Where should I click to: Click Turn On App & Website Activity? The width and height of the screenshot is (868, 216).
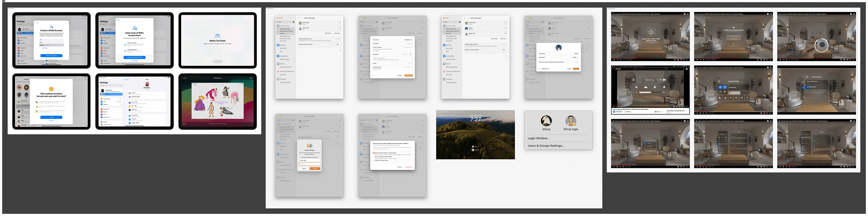click(135, 57)
